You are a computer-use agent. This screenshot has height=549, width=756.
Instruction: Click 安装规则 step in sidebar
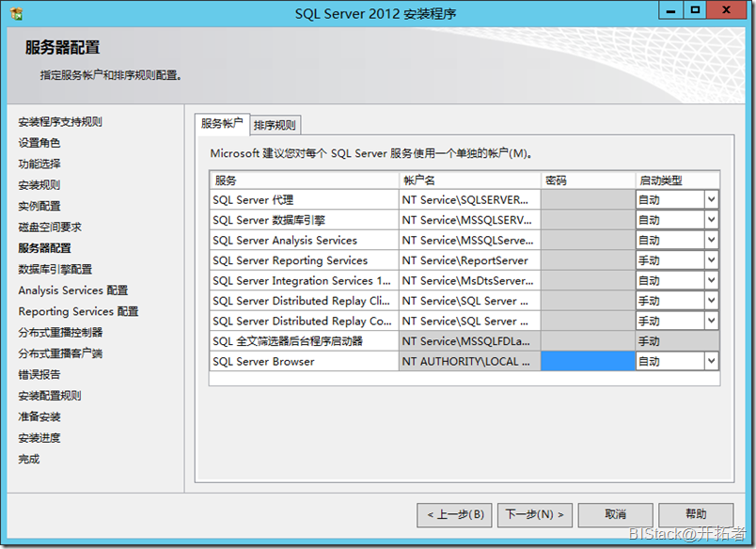click(39, 185)
